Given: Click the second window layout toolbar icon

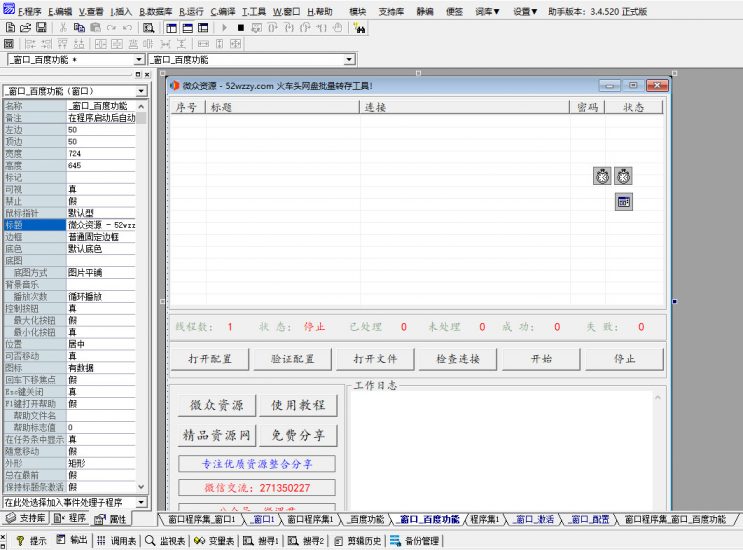Looking at the screenshot, I should click(188, 28).
